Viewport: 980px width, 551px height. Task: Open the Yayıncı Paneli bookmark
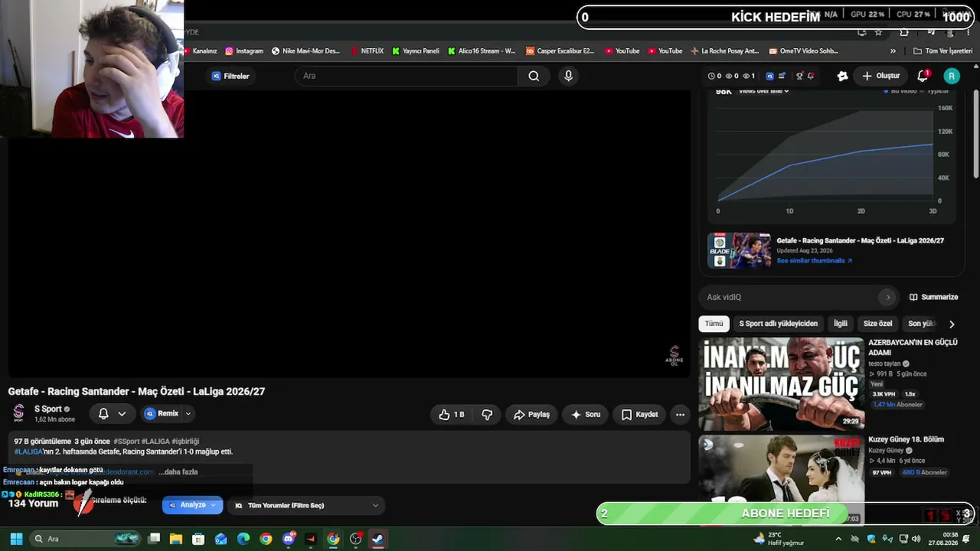[x=416, y=51]
